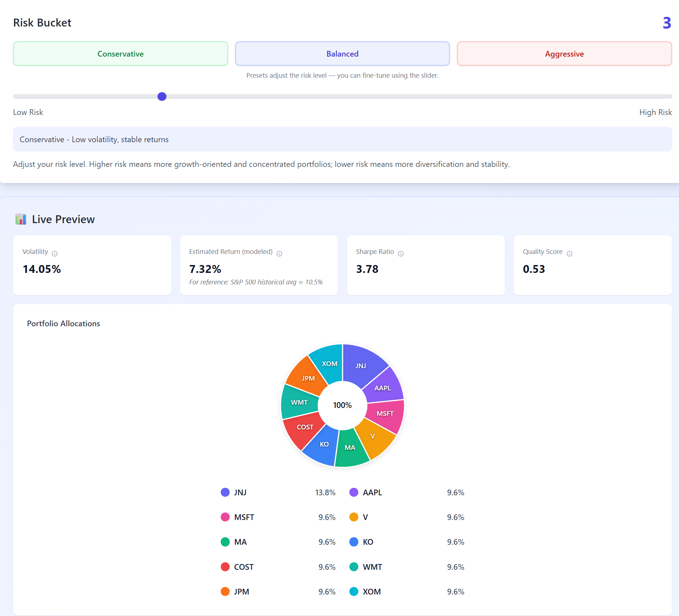
Task: Select the Aggressive risk preset
Action: pyautogui.click(x=564, y=53)
